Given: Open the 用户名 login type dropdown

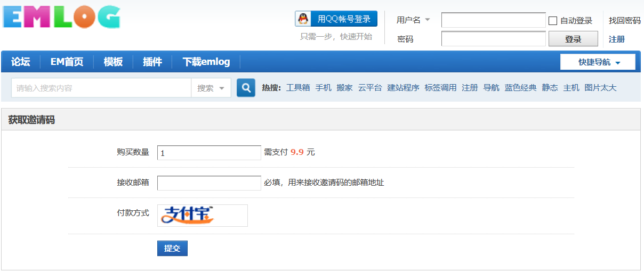Looking at the screenshot, I should pyautogui.click(x=413, y=20).
